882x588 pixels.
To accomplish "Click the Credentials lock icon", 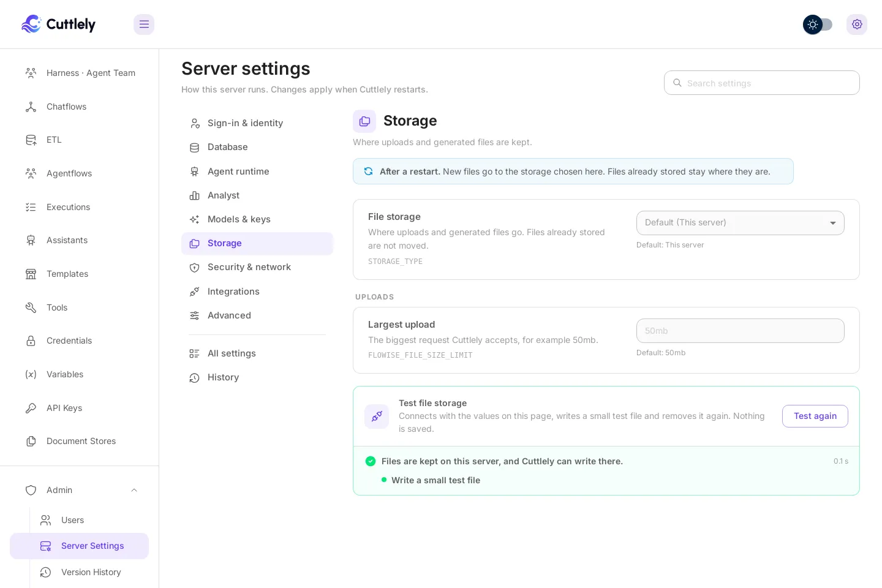I will click(31, 341).
